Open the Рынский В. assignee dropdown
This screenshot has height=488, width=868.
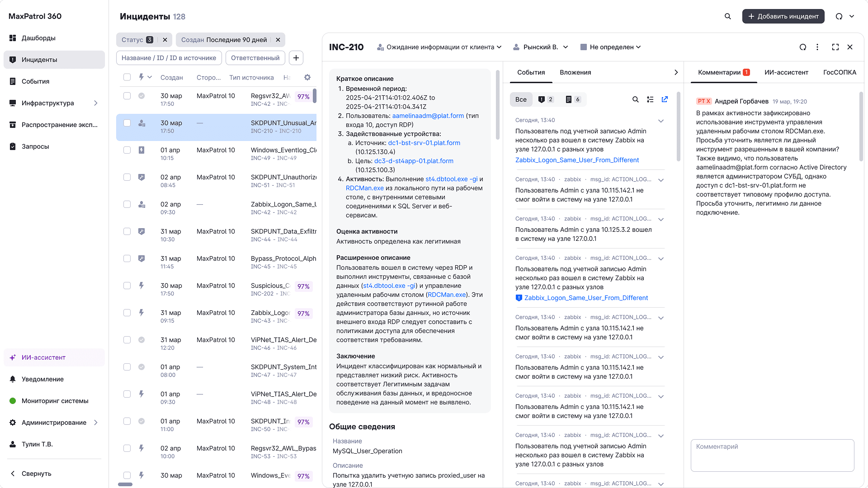point(541,47)
